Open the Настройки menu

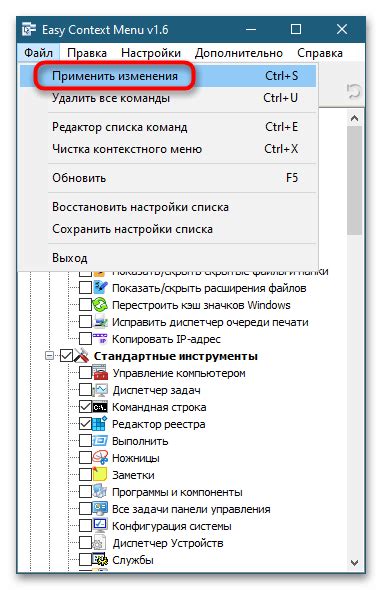coord(151,53)
